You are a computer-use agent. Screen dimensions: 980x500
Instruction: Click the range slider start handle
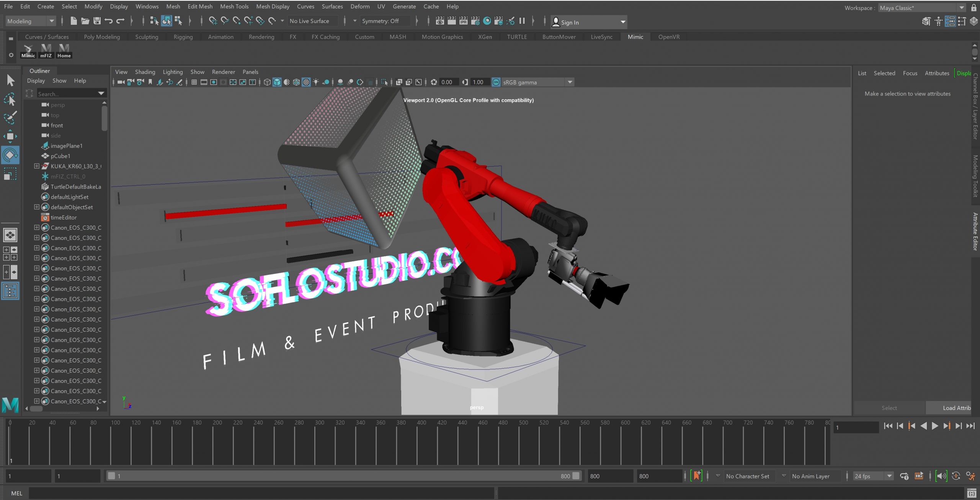tap(111, 476)
